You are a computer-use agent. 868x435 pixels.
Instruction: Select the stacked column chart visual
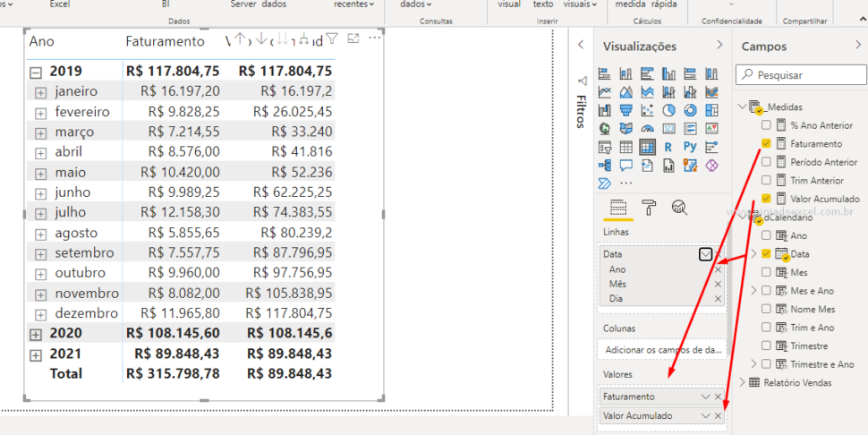click(626, 73)
